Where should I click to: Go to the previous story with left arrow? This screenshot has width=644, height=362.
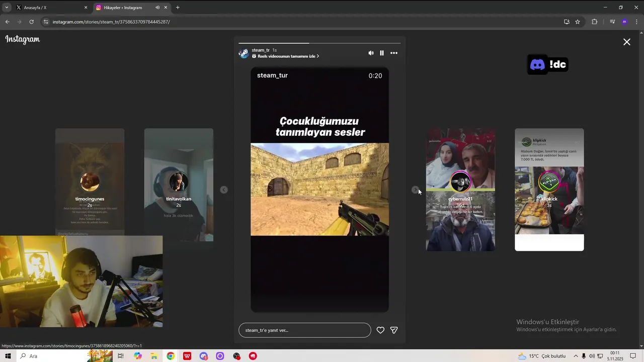point(224,190)
